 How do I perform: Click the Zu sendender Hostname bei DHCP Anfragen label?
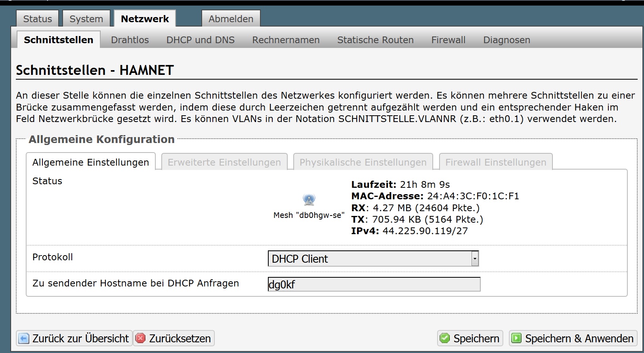(x=136, y=283)
